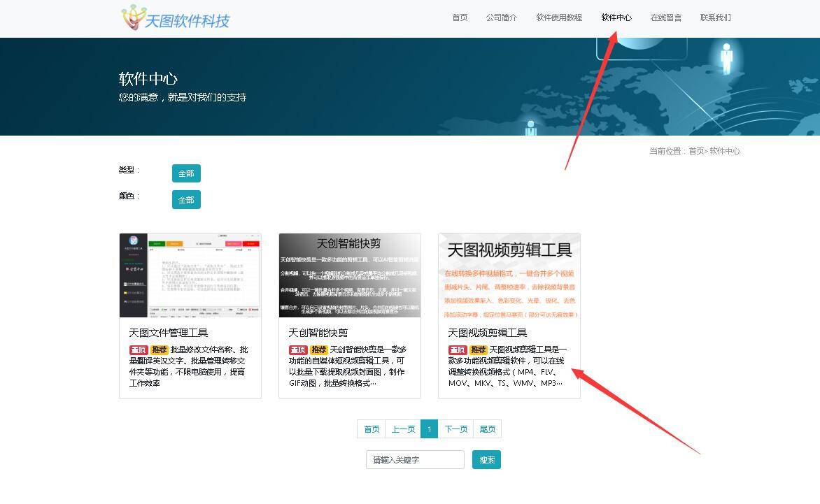Click the 置顶 badge on 天图视频剪辑工具
Viewport: 820px width, 504px height.
point(458,350)
